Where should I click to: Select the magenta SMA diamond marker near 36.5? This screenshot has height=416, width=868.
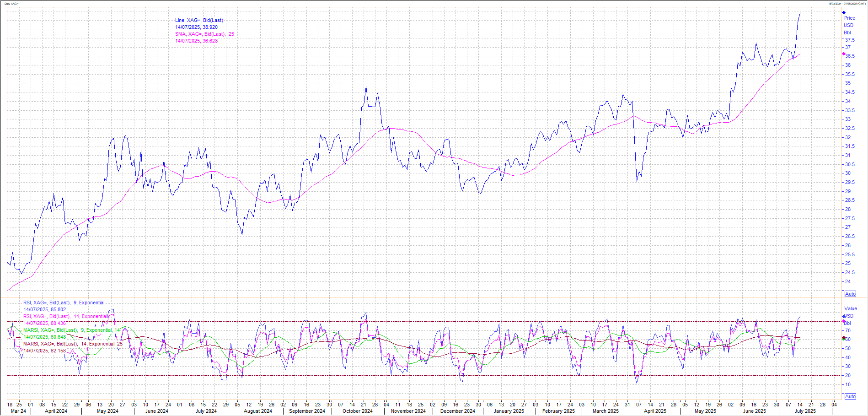point(844,54)
